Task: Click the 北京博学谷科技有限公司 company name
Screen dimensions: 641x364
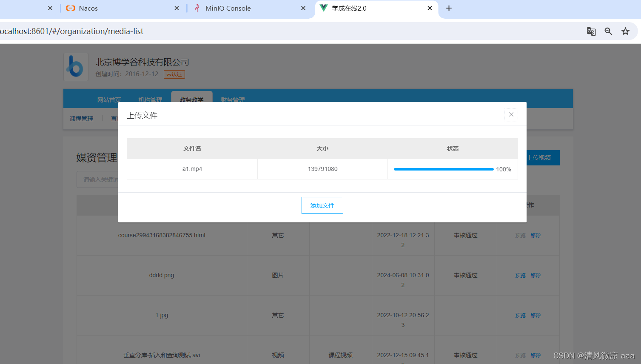Action: [x=142, y=62]
